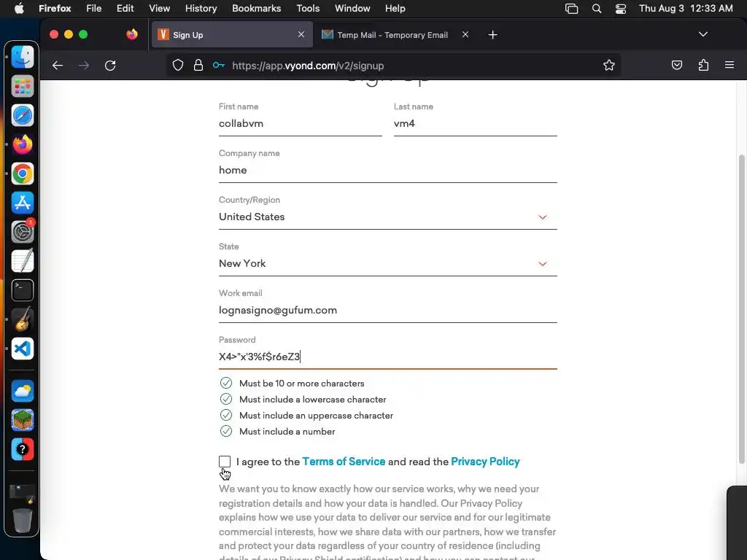Open the File menu

[x=94, y=9]
